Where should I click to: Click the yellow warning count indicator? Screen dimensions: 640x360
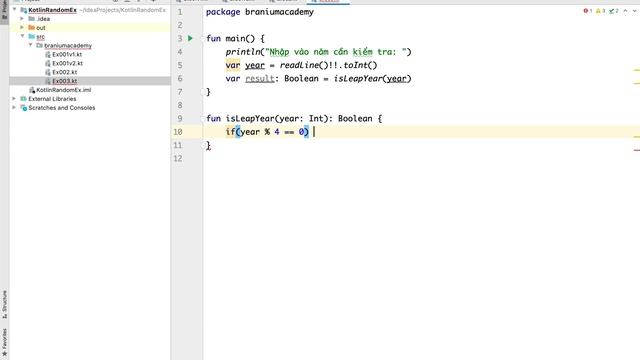point(600,11)
